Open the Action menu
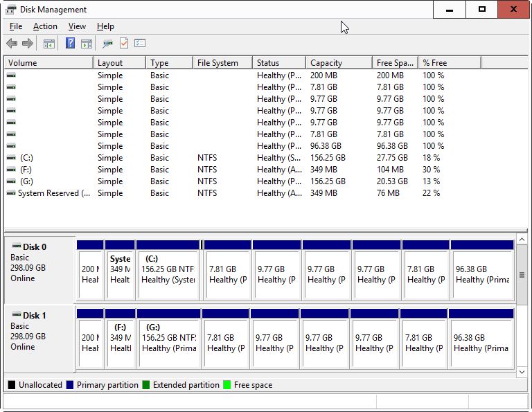The width and height of the screenshot is (532, 412). point(45,26)
